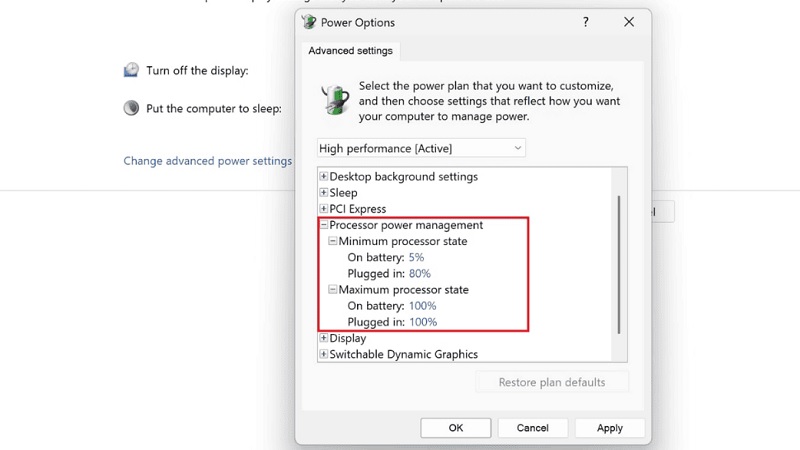Click the maximum state Plugged in 100% value
The image size is (800, 450).
pyautogui.click(x=423, y=322)
